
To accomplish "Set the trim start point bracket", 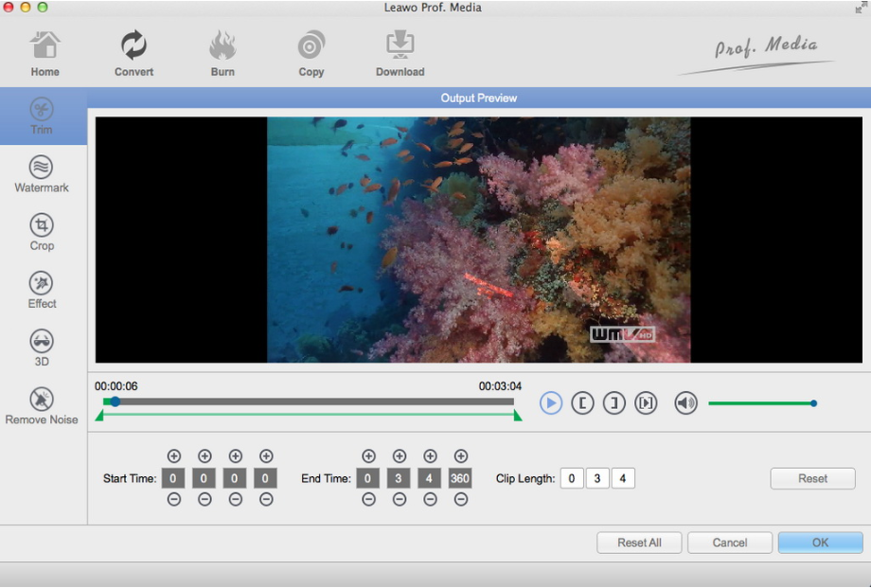I will 582,403.
